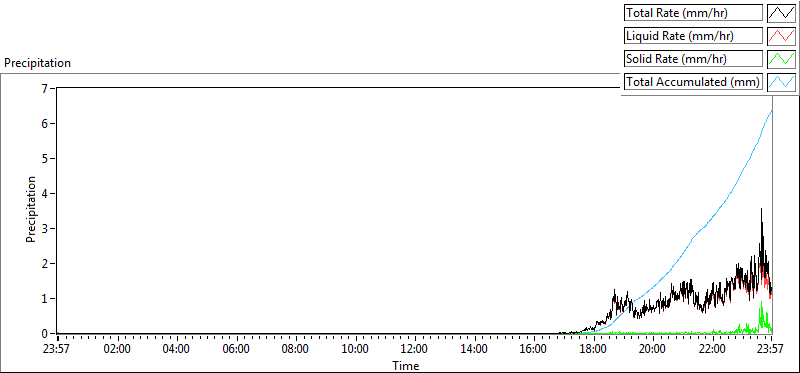The height and width of the screenshot is (373, 800).
Task: Click the 12:00 time tick label
Action: pyautogui.click(x=415, y=350)
